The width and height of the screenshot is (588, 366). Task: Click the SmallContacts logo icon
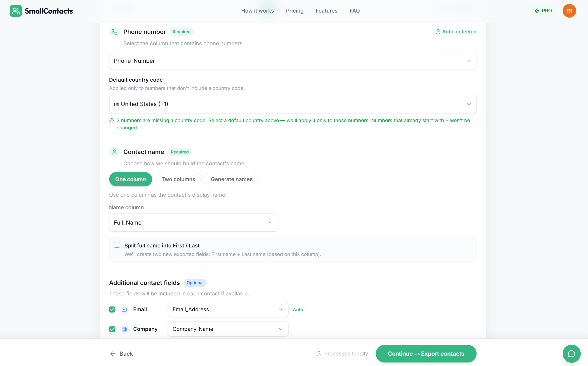click(x=16, y=11)
